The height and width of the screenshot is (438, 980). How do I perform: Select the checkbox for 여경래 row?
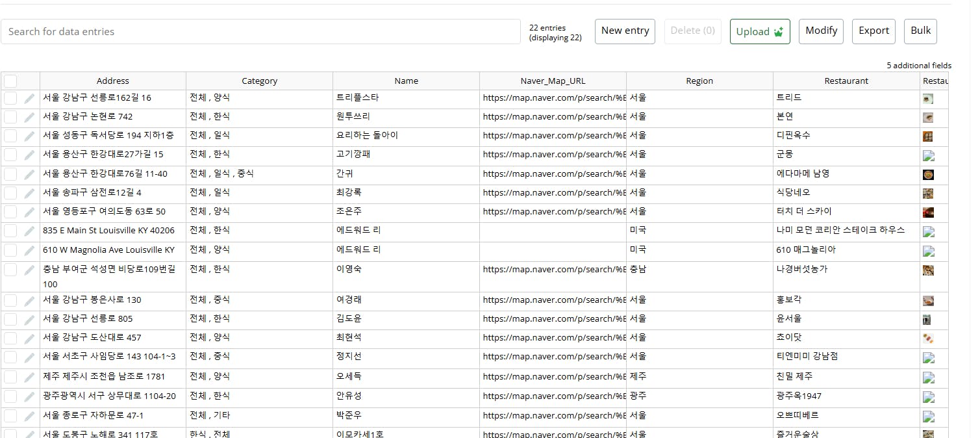click(10, 300)
